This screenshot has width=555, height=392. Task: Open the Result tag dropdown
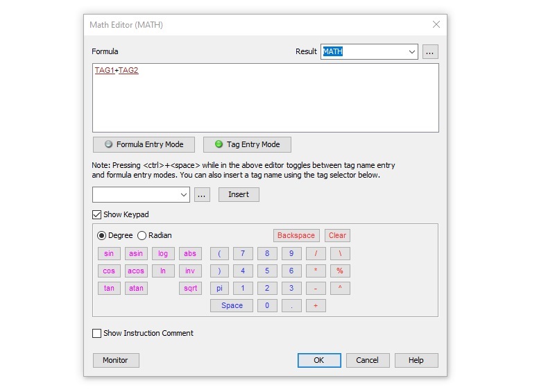click(411, 52)
